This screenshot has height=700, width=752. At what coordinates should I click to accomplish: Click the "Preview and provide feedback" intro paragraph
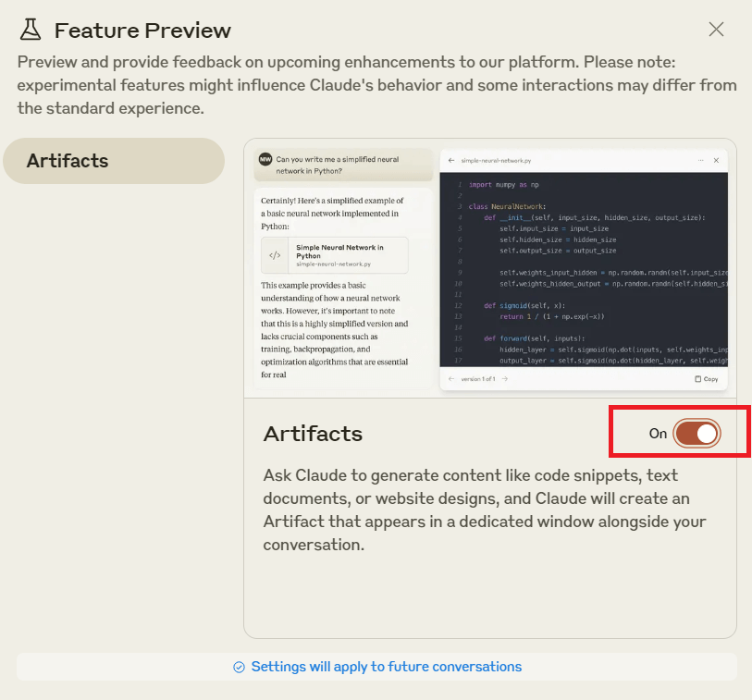point(377,85)
